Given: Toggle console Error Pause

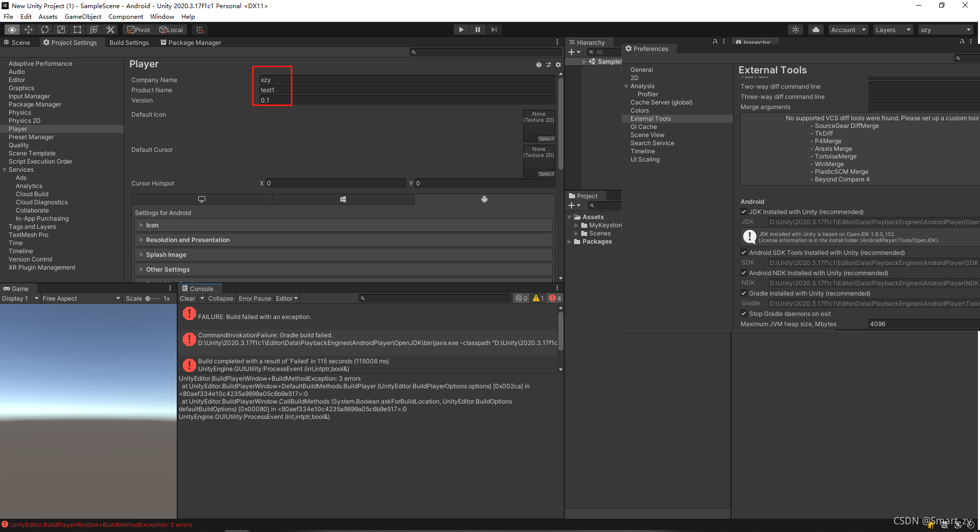Looking at the screenshot, I should [x=255, y=299].
